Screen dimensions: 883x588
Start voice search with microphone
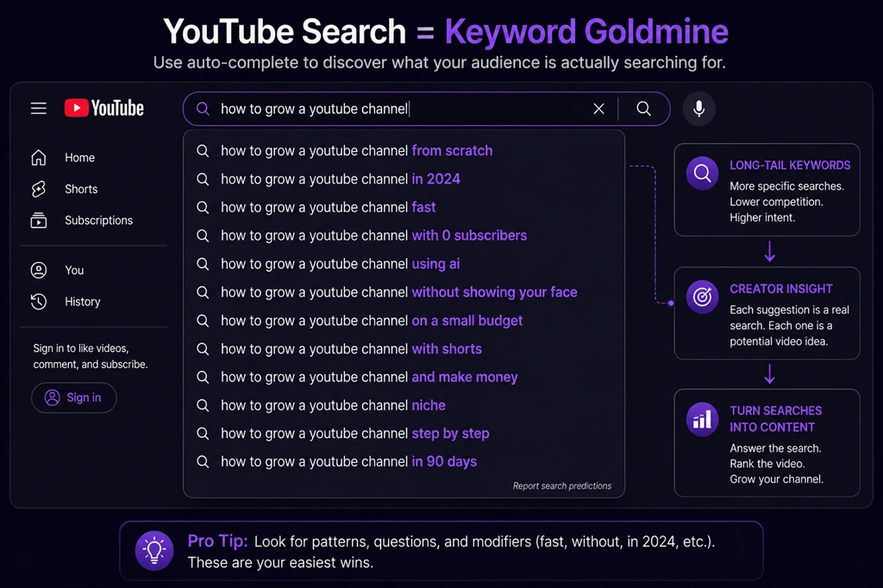click(698, 109)
